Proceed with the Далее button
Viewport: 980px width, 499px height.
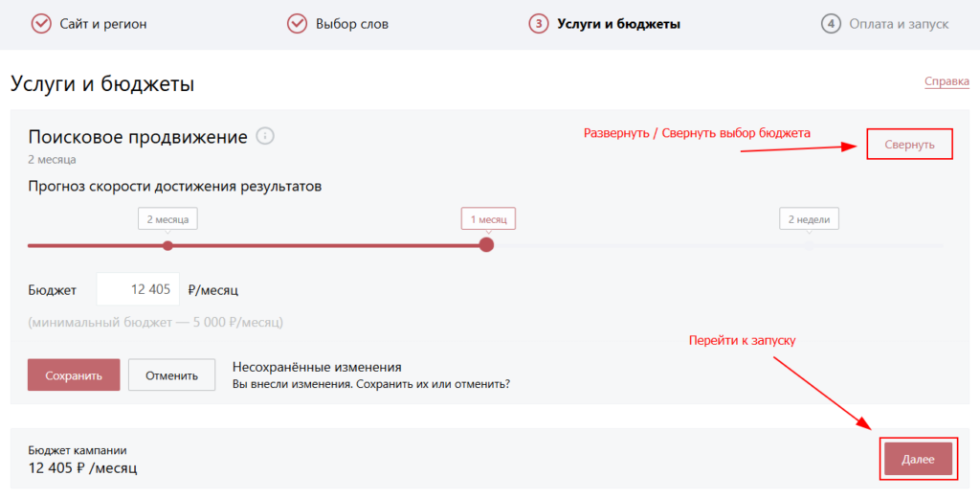(918, 460)
